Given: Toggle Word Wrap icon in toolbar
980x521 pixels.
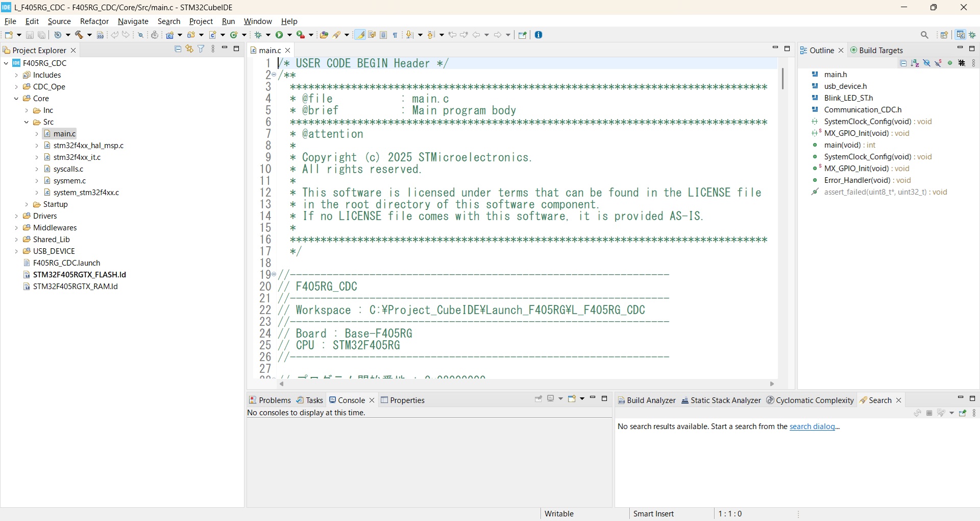Looking at the screenshot, I should pos(372,35).
